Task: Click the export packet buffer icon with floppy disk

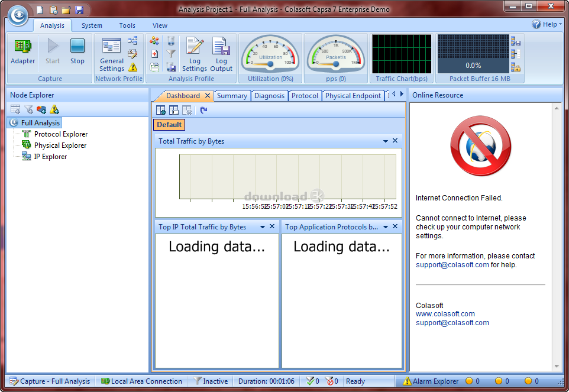Action: pos(516,41)
